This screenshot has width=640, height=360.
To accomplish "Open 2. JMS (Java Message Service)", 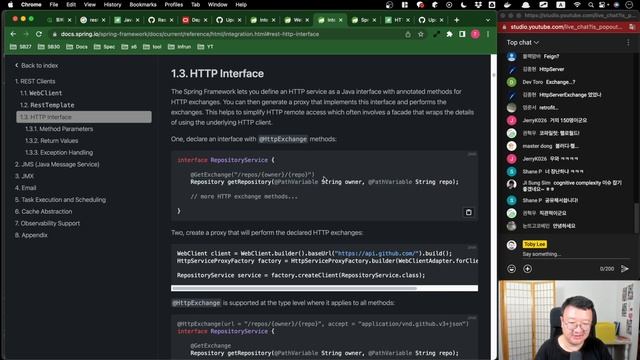I will tap(57, 164).
